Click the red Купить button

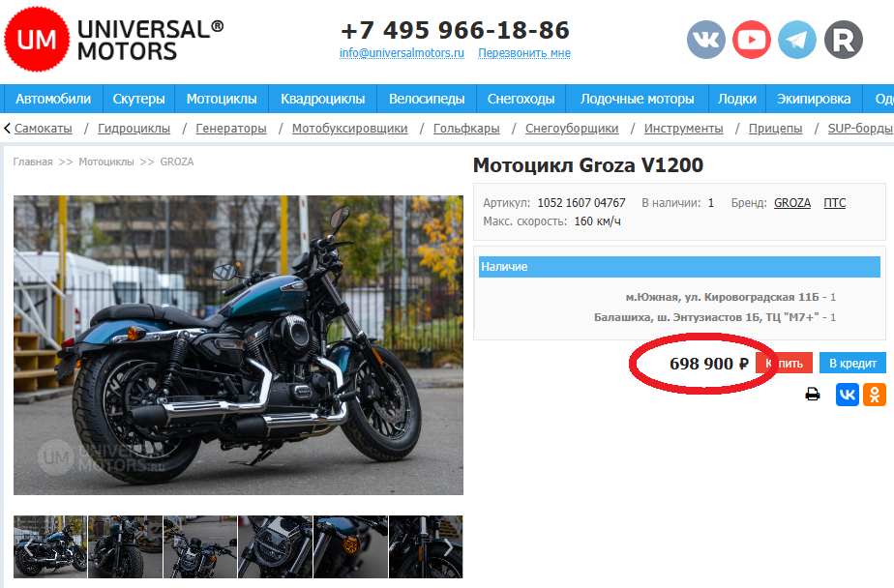[x=785, y=363]
